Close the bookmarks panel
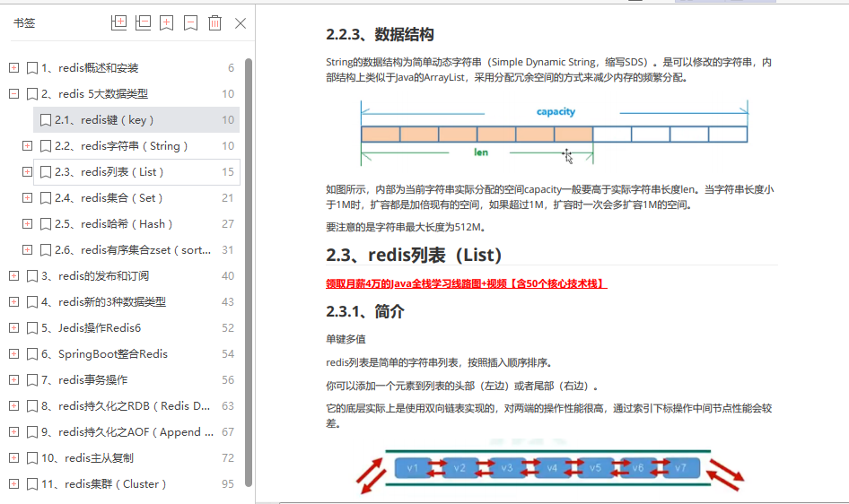849x504 pixels. [241, 23]
